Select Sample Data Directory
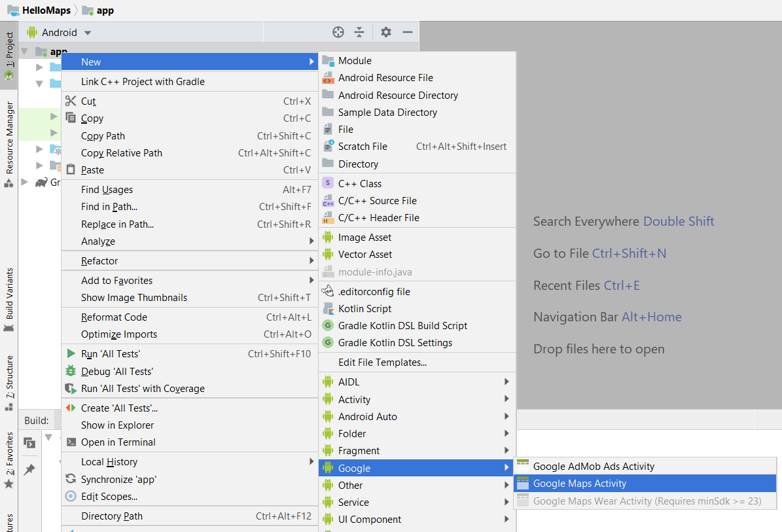 pos(417,112)
